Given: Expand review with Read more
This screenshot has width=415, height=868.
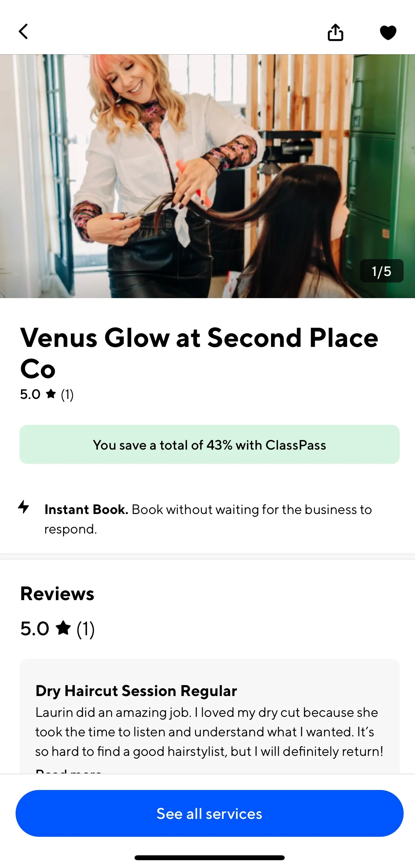Looking at the screenshot, I should tap(68, 771).
